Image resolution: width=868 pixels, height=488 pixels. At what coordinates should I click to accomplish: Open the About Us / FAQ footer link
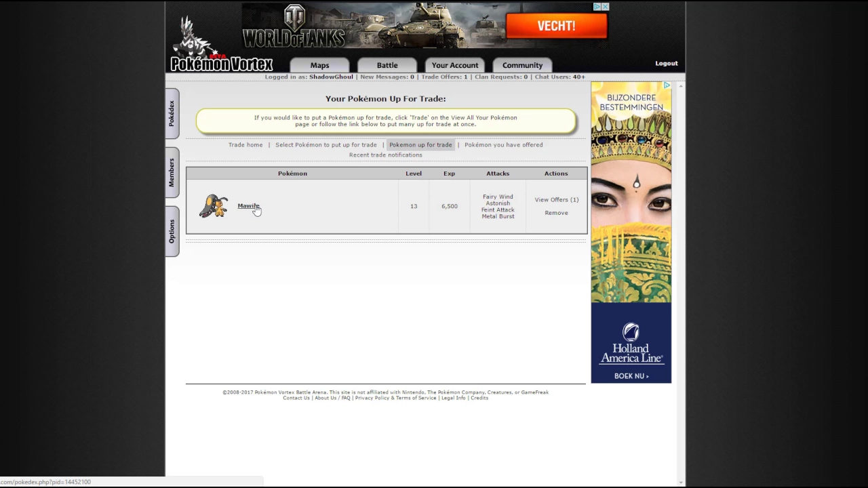click(332, 398)
